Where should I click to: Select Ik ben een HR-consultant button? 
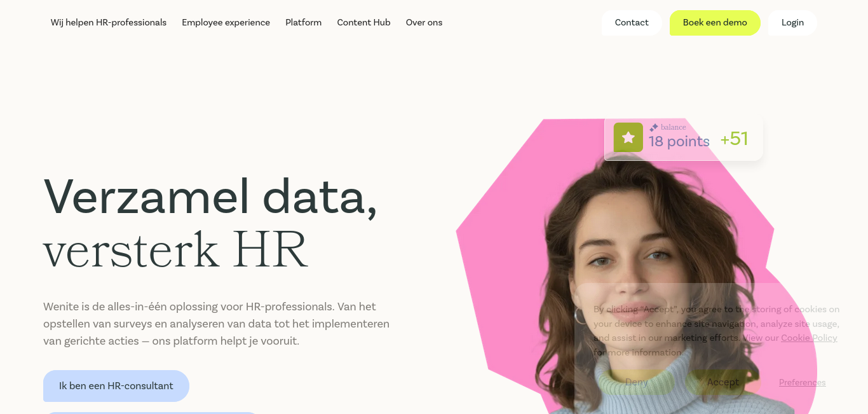[x=116, y=386]
